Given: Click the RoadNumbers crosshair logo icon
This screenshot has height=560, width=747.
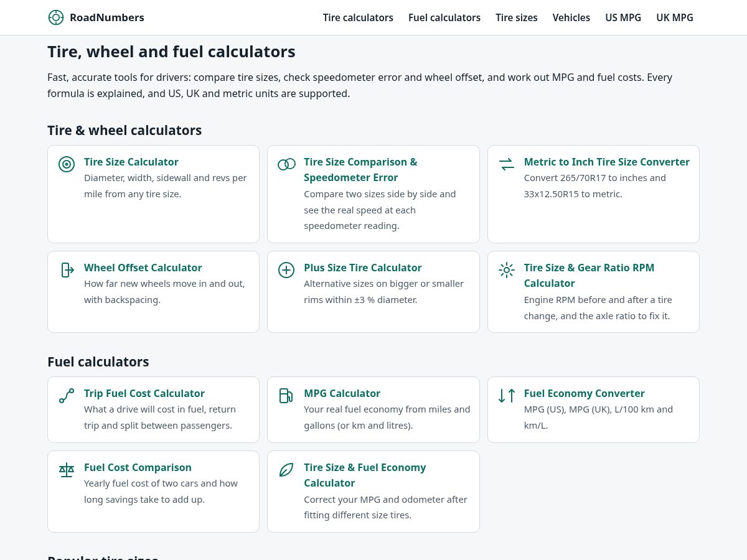Looking at the screenshot, I should (56, 17).
